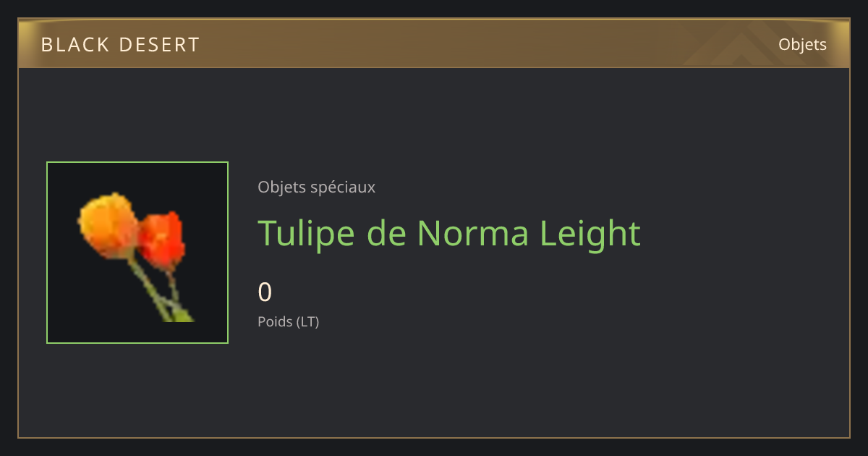The height and width of the screenshot is (456, 868).
Task: Select the Tulipe de Norma Leight title
Action: (x=449, y=233)
